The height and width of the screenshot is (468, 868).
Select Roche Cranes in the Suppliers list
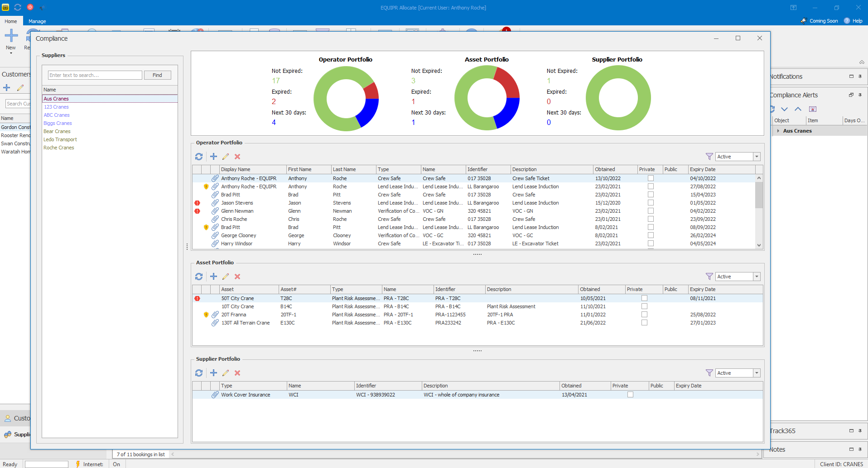59,147
